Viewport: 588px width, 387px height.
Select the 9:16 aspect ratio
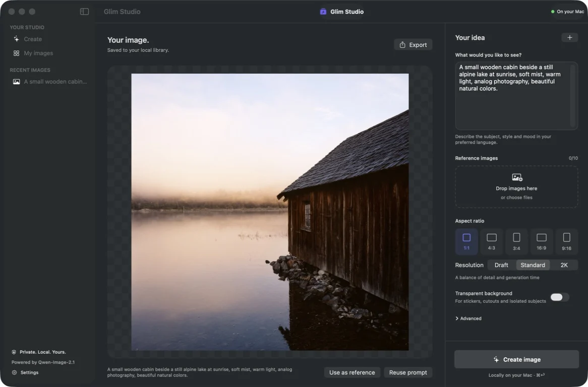(x=567, y=242)
